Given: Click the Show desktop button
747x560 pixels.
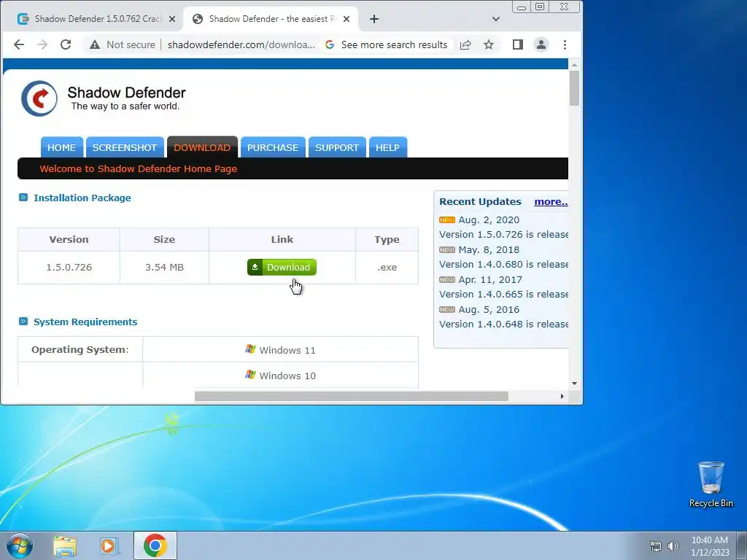Looking at the screenshot, I should tap(742, 545).
